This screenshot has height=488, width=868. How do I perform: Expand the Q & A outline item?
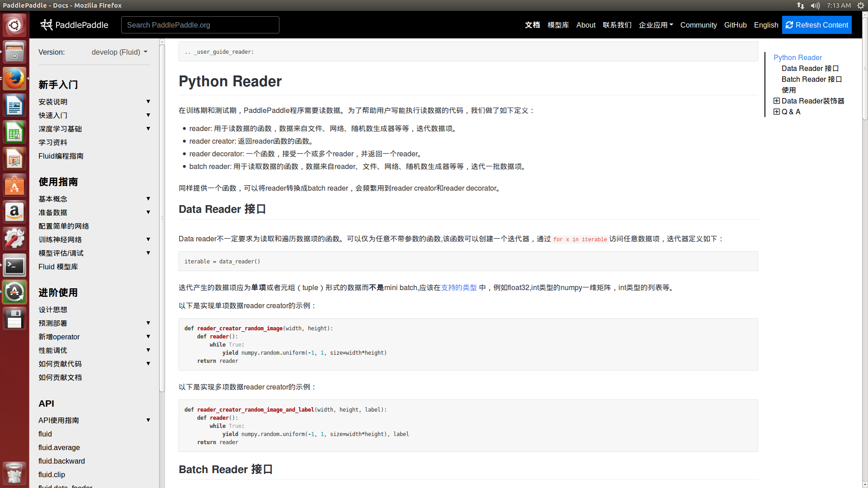point(776,112)
